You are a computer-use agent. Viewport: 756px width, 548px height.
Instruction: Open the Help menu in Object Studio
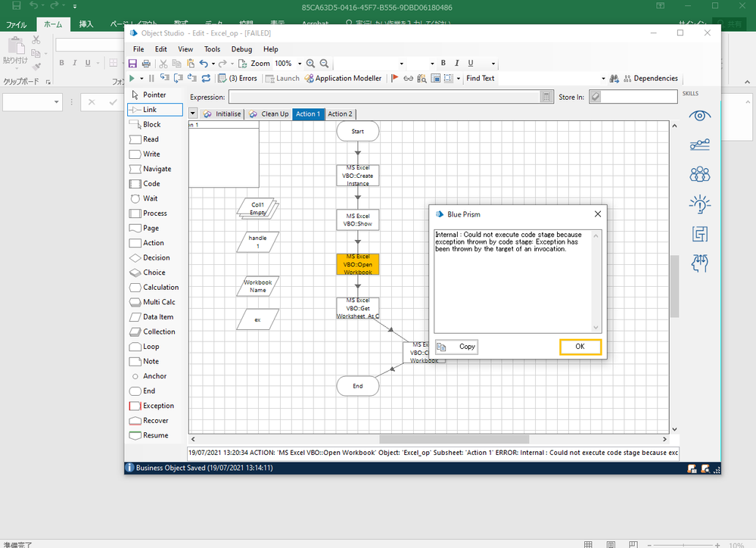coord(270,49)
